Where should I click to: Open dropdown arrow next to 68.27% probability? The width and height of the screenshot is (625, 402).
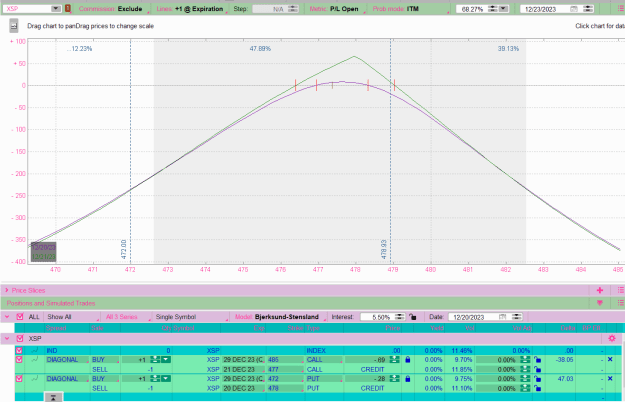(x=504, y=9)
